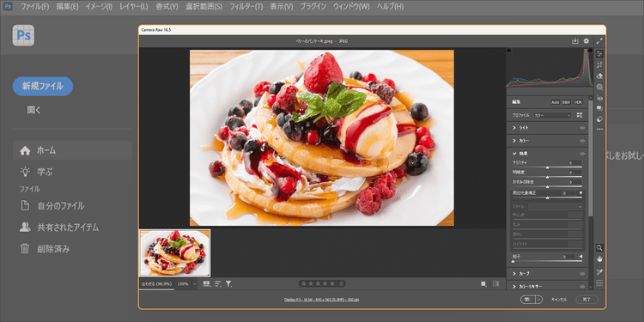Open Camera Raw preferences gear icon
This screenshot has height=322, width=644.
click(586, 41)
